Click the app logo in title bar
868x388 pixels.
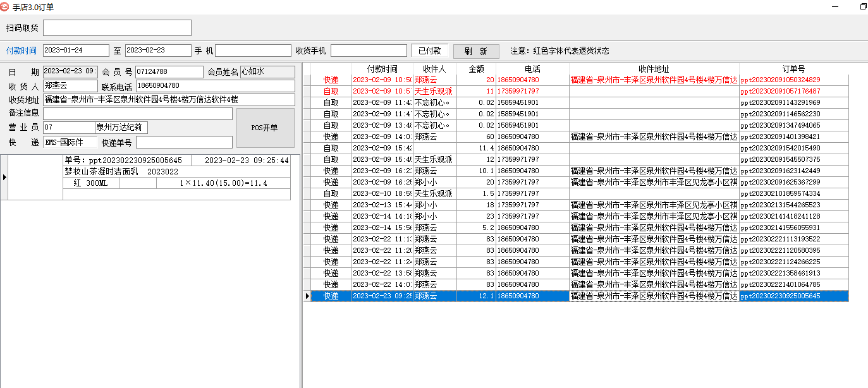click(5, 7)
